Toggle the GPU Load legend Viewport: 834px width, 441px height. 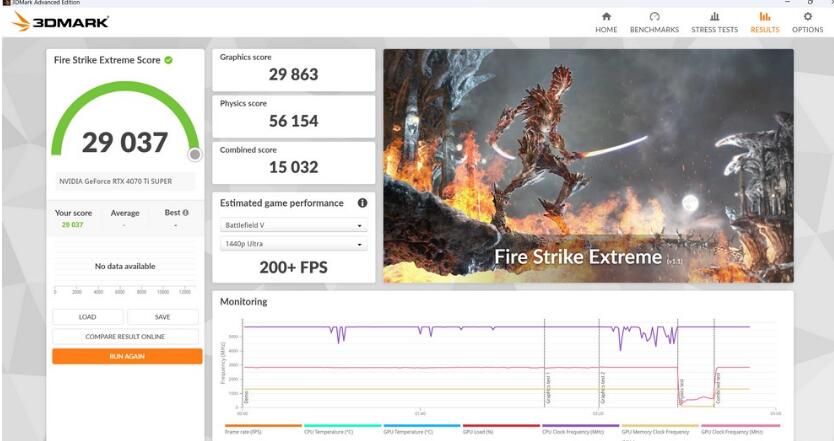501,429
